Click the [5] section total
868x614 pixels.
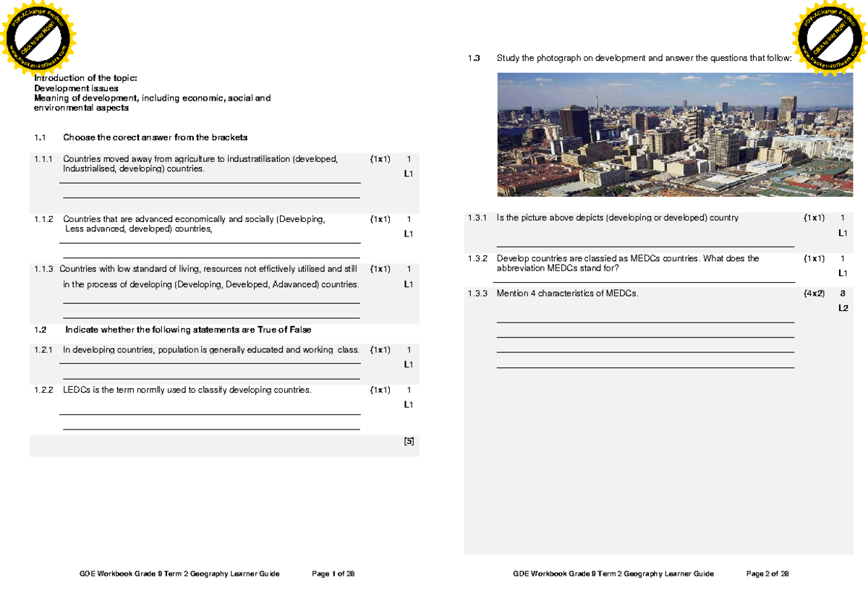pyautogui.click(x=409, y=441)
